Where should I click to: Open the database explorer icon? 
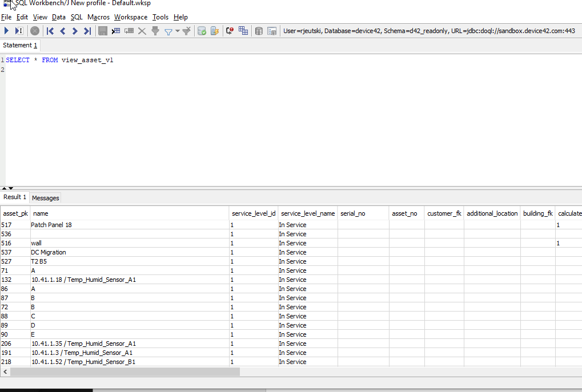pyautogui.click(x=259, y=31)
